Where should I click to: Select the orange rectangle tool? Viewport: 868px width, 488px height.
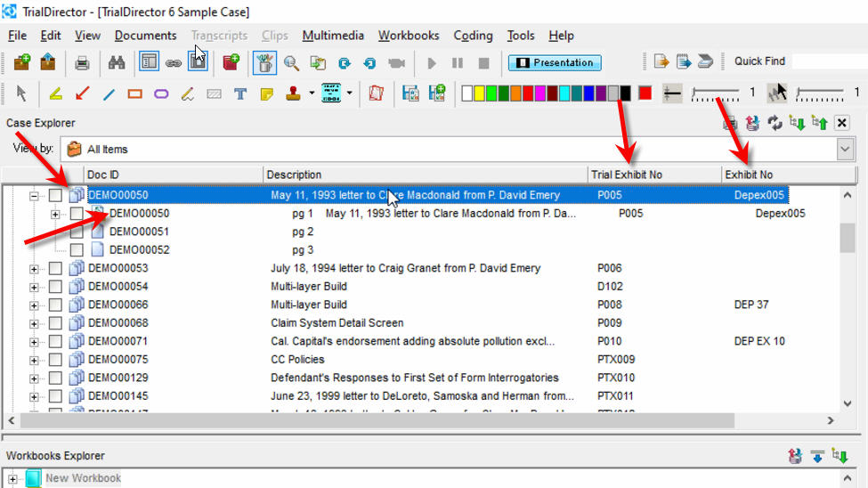click(x=135, y=94)
